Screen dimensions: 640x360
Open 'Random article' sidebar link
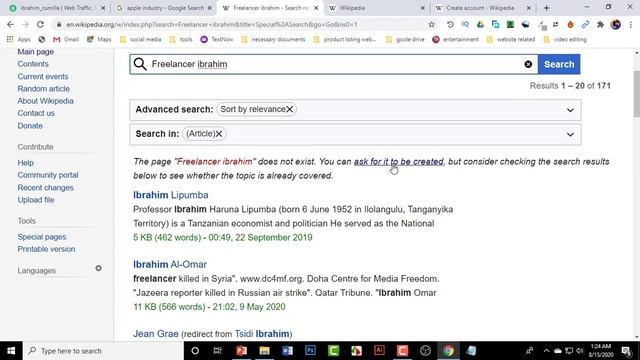(x=43, y=89)
